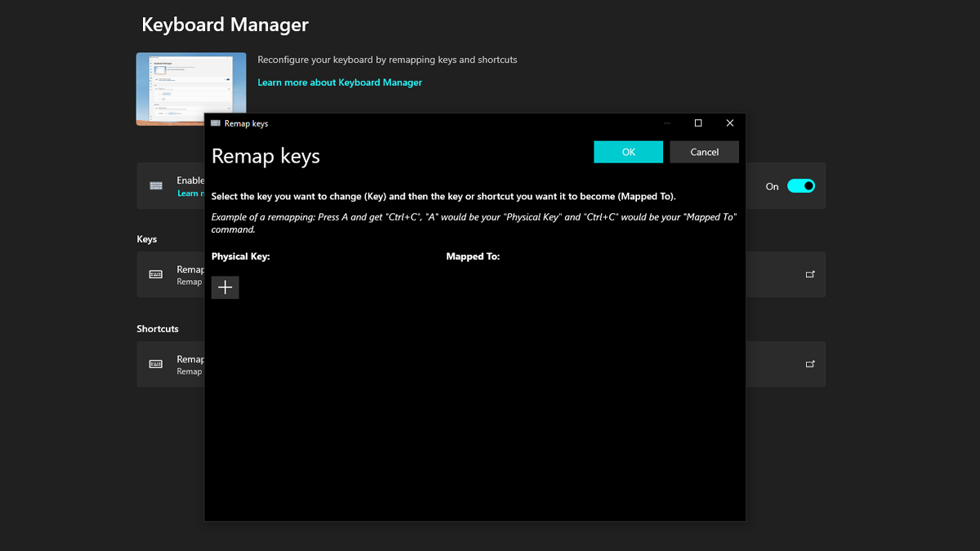Open Learn more about Keyboard Manager link
The image size is (980, 551).
pos(340,82)
